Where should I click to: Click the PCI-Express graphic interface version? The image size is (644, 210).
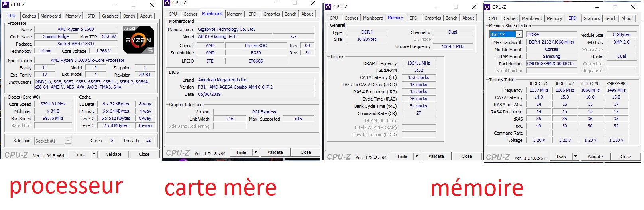click(x=264, y=112)
